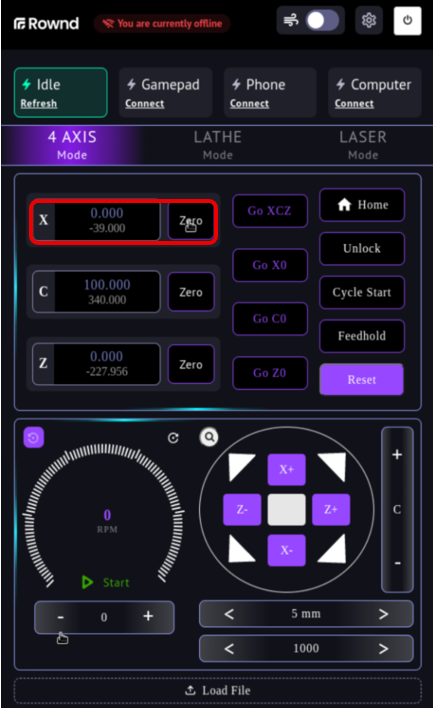Click the Go XCZ button

[x=270, y=211]
